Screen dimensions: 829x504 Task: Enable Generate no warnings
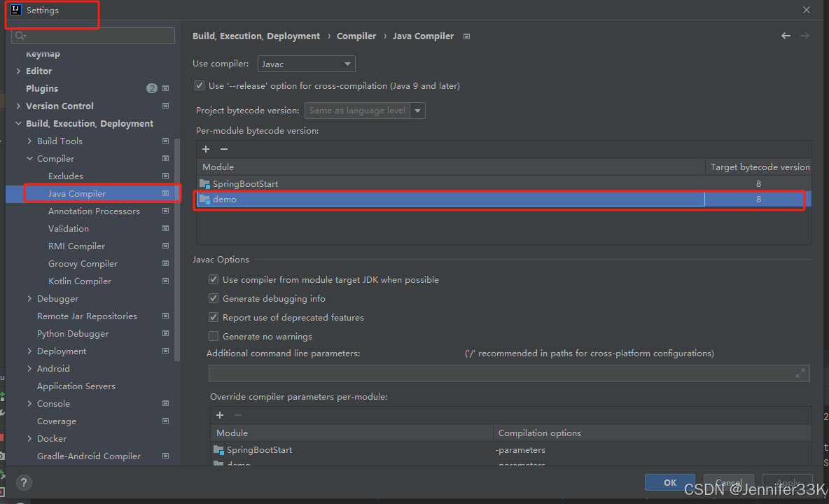[x=214, y=336]
